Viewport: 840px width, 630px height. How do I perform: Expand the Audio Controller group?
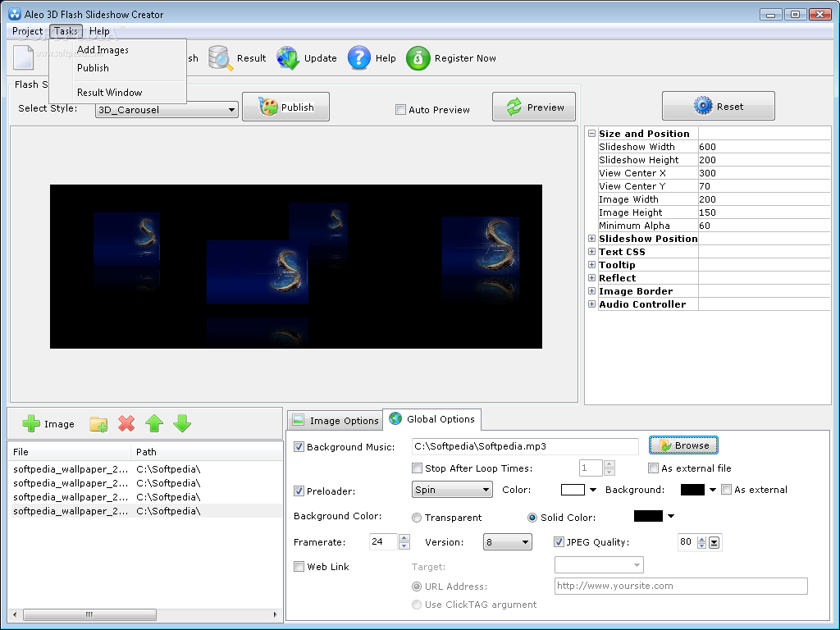[x=592, y=304]
